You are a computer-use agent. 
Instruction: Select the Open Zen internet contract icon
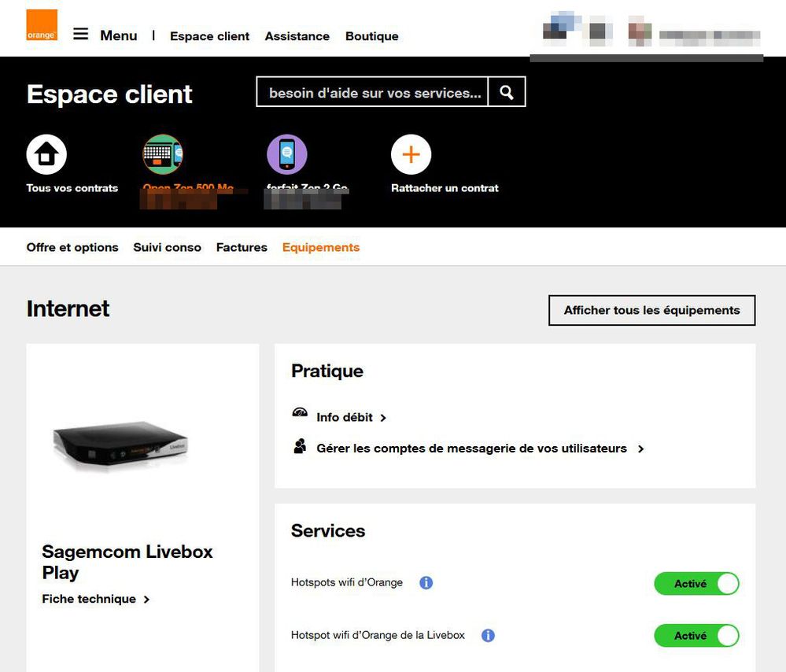[163, 154]
